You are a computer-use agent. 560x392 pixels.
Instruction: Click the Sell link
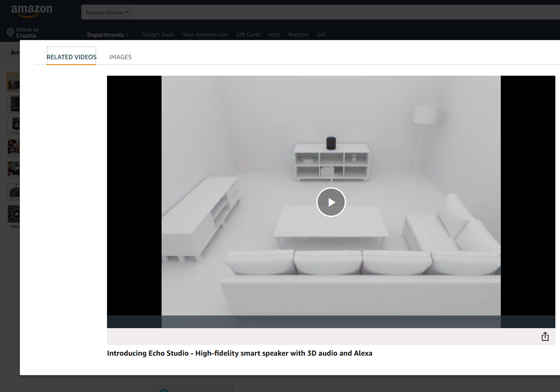321,35
